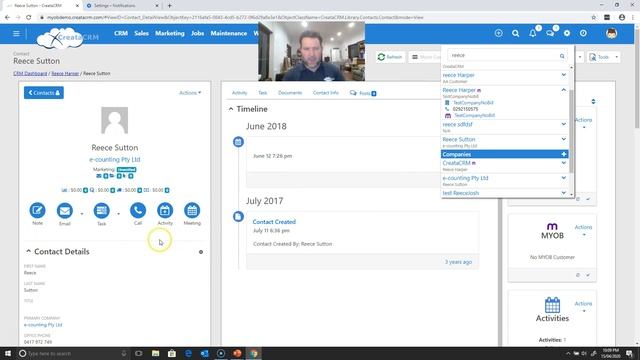640x360 pixels.
Task: Click the add-new plus icon in the header
Action: pos(498,33)
